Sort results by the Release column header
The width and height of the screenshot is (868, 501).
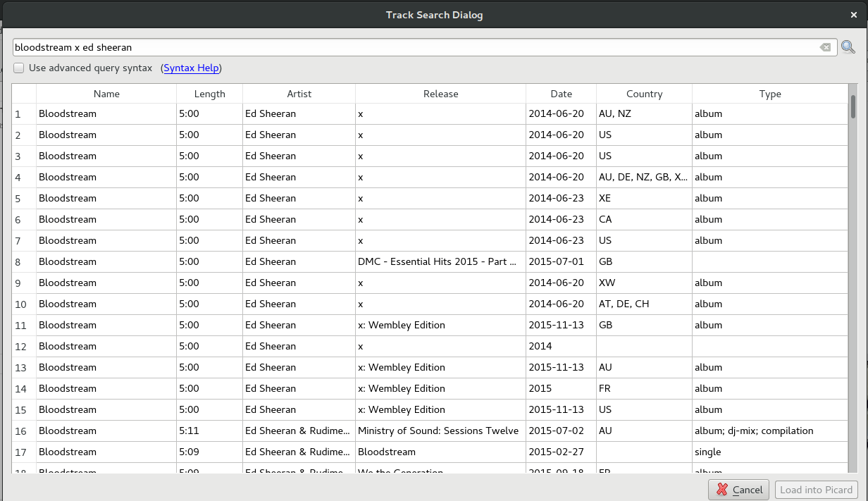[x=441, y=94]
